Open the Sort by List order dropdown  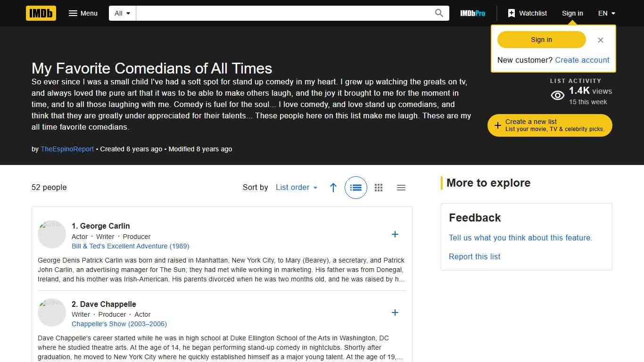(x=297, y=188)
